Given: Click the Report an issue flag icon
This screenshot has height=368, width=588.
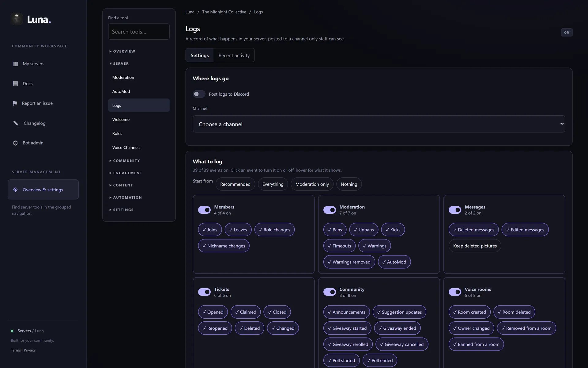Looking at the screenshot, I should 15,103.
